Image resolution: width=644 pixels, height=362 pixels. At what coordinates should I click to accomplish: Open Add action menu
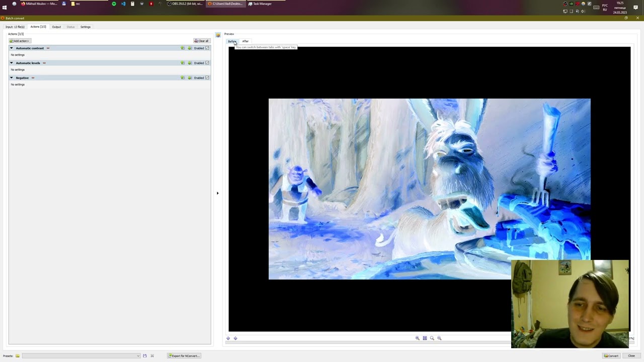pyautogui.click(x=20, y=41)
